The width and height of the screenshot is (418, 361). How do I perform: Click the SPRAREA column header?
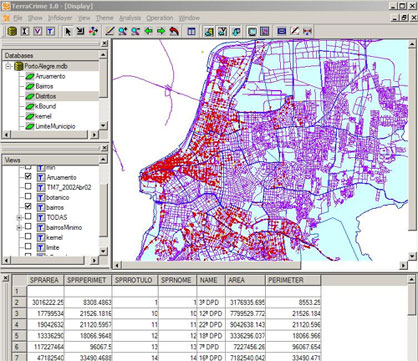click(x=45, y=280)
